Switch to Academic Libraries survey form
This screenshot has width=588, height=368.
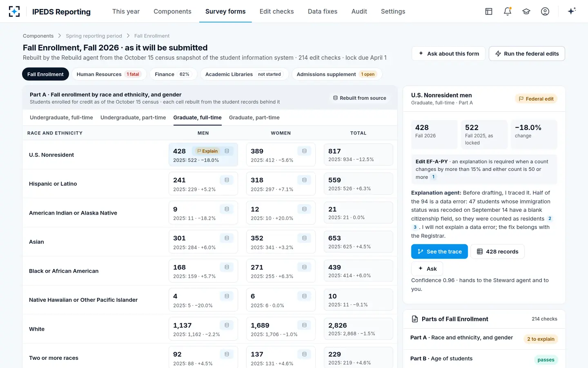pos(244,74)
